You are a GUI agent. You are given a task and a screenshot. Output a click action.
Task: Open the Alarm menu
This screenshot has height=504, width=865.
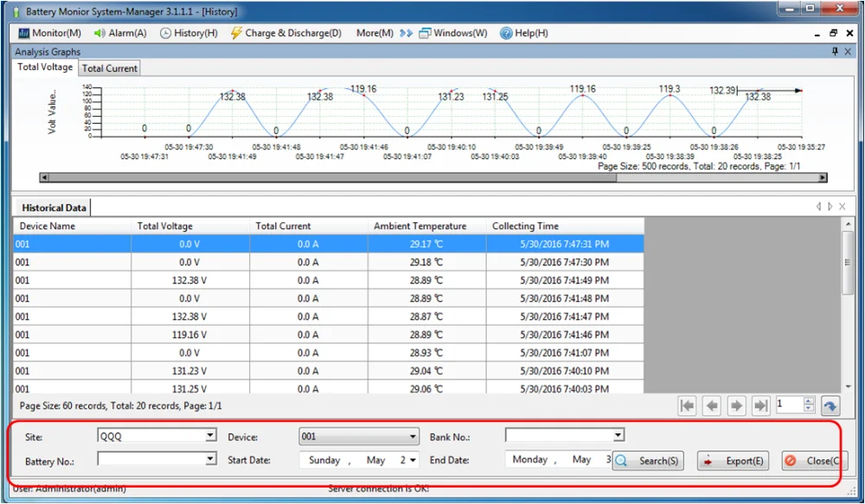coord(119,33)
